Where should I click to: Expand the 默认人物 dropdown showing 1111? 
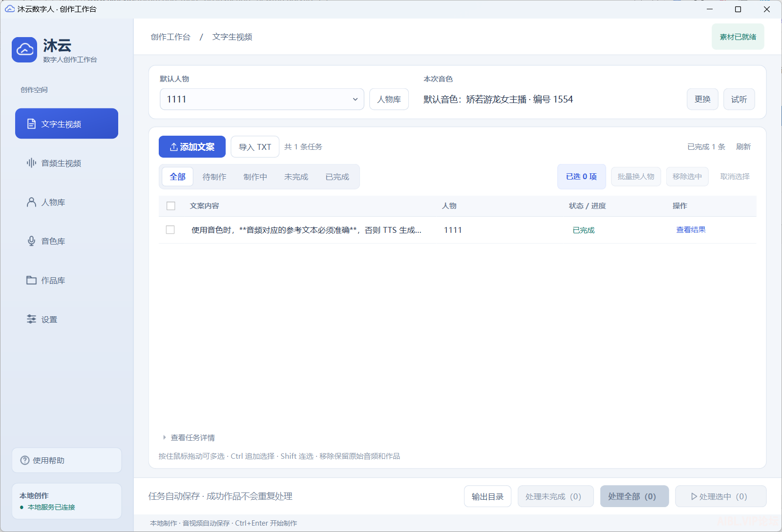click(x=262, y=99)
